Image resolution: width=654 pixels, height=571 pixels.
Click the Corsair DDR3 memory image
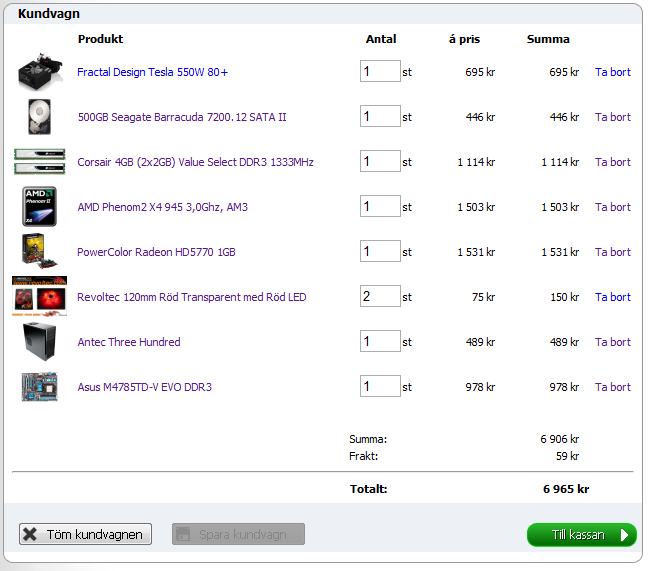pyautogui.click(x=40, y=162)
